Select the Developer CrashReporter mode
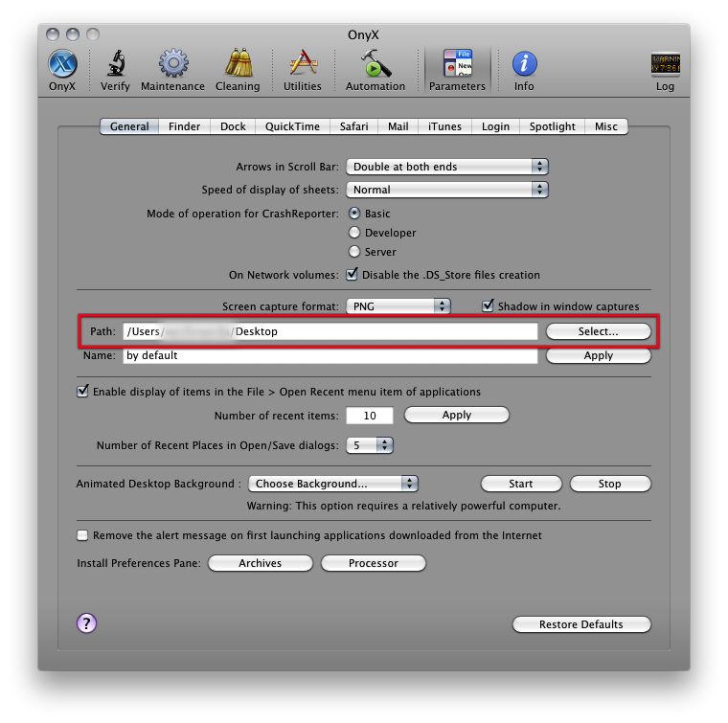The image size is (728, 723). point(354,232)
